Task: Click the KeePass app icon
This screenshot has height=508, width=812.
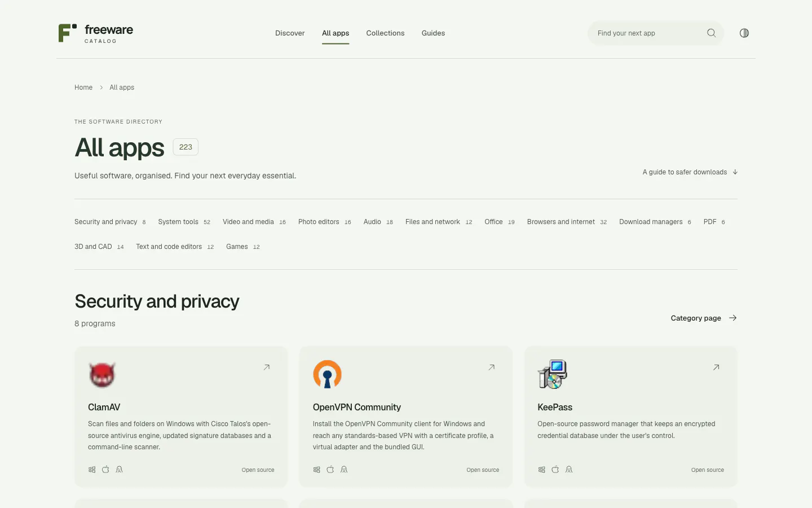Action: point(552,374)
